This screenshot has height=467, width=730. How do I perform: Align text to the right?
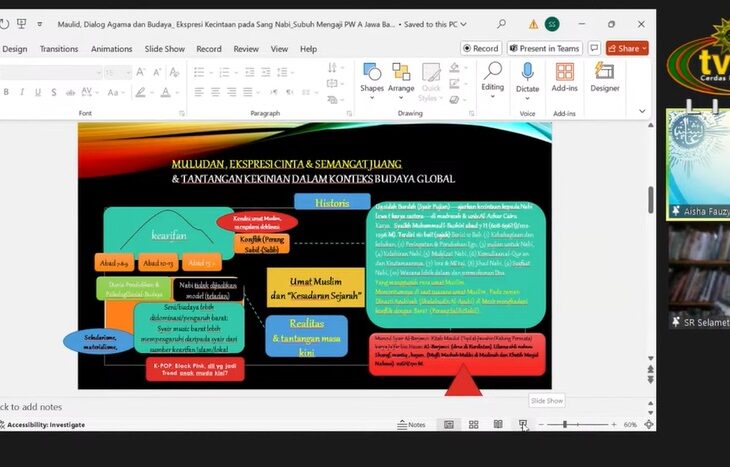231,92
